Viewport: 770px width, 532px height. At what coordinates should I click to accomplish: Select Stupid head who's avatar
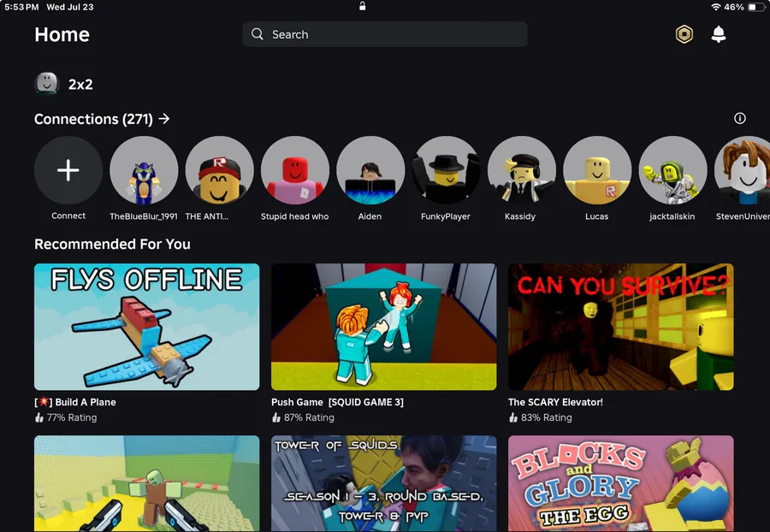[x=295, y=170]
